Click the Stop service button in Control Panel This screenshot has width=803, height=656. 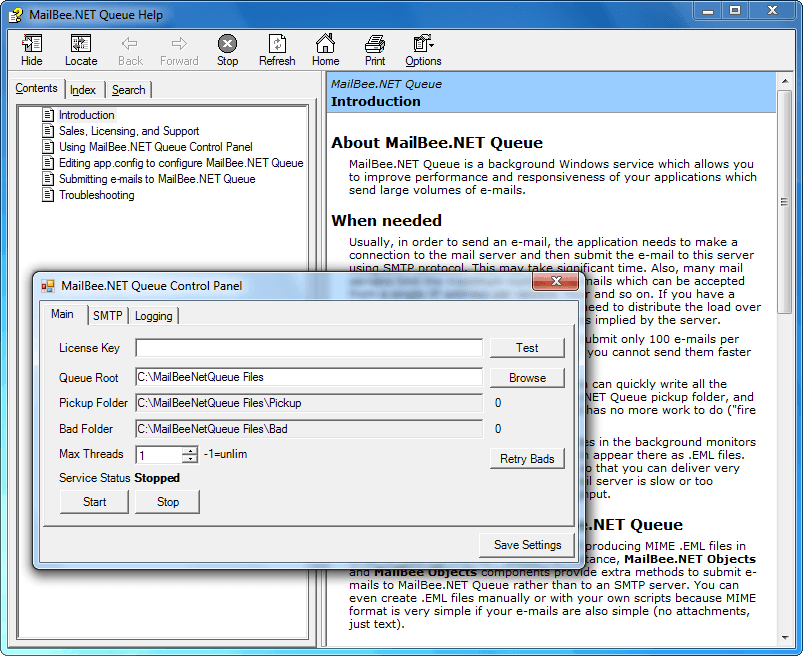tap(167, 502)
